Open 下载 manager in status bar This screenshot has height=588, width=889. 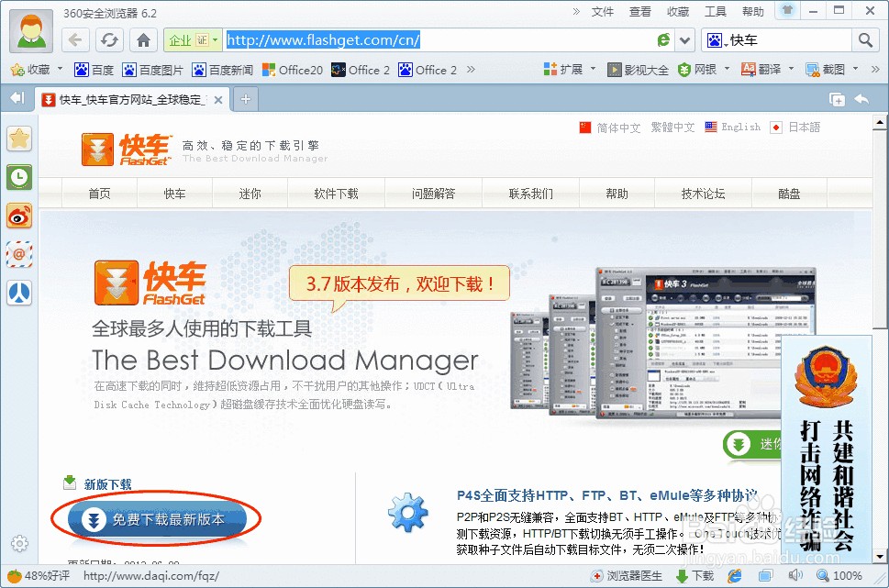[695, 576]
